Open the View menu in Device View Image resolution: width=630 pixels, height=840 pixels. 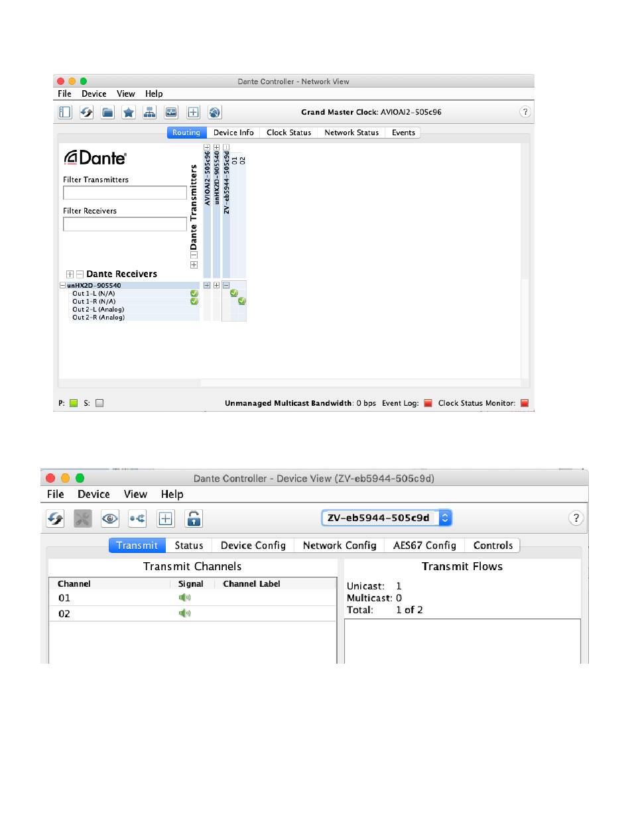135,494
